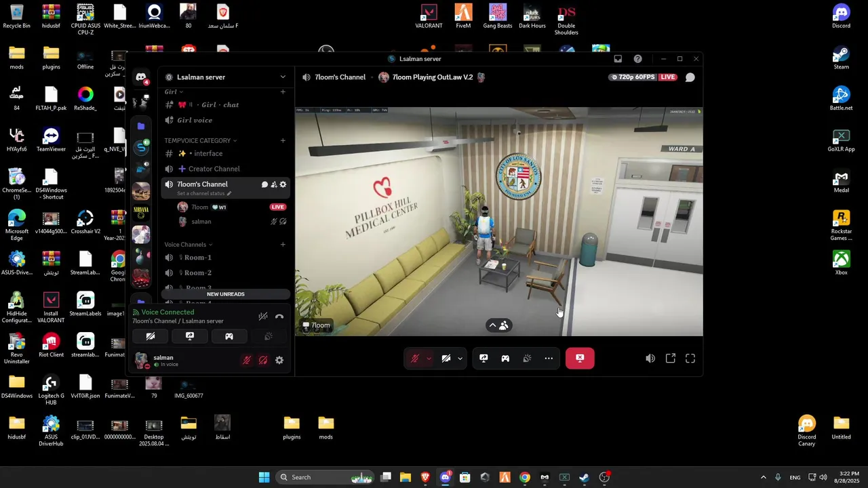Open the Discord inbox icon in title bar

click(x=618, y=59)
